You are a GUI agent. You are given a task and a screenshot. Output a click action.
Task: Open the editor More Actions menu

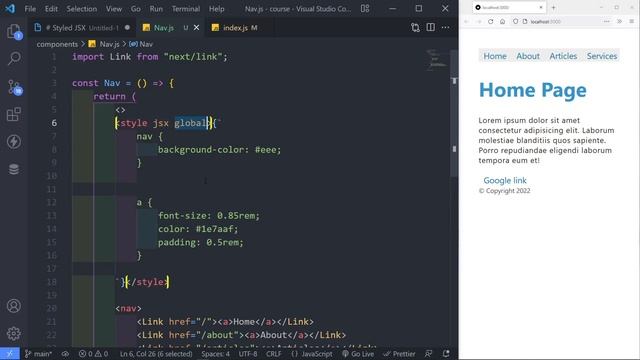(x=445, y=27)
